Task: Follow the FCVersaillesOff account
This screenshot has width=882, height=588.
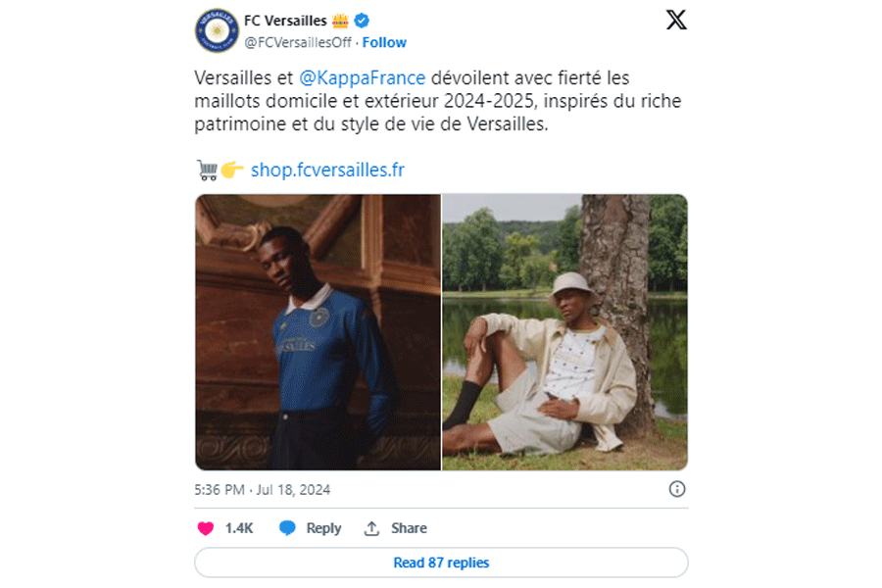Action: 384,43
